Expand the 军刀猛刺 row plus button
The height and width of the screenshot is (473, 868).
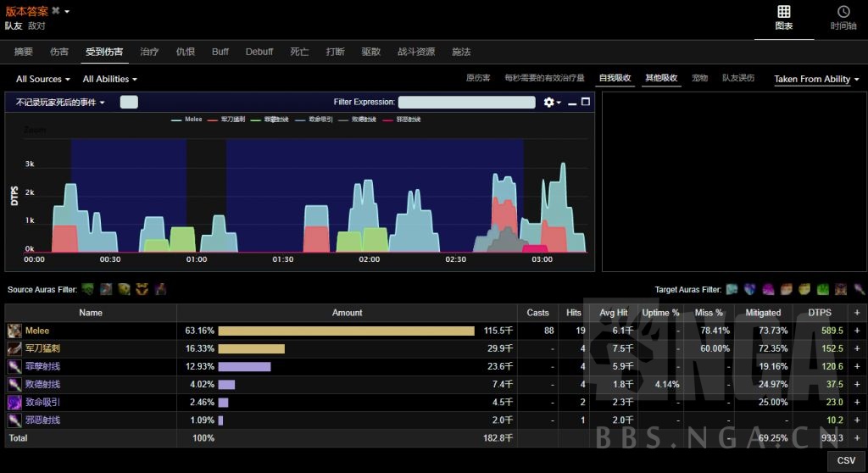[857, 348]
